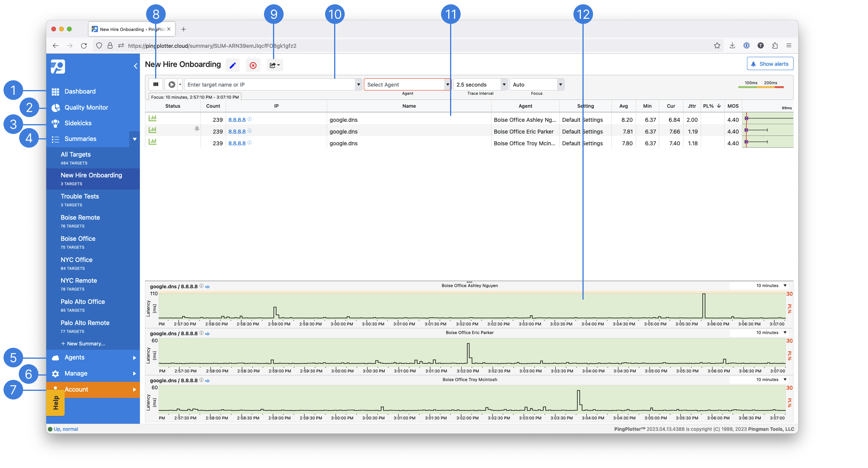Open the orange Help tab
868x468 pixels.
56,402
